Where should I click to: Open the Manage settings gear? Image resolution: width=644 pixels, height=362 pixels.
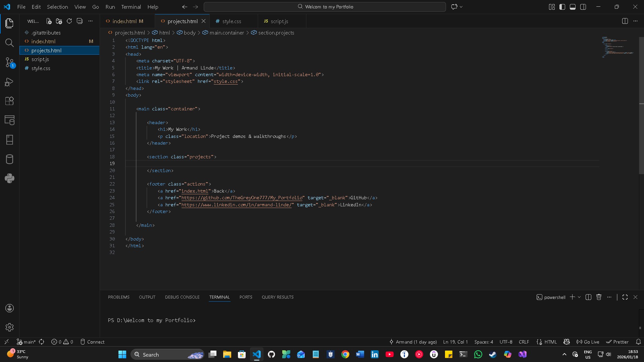point(9,327)
